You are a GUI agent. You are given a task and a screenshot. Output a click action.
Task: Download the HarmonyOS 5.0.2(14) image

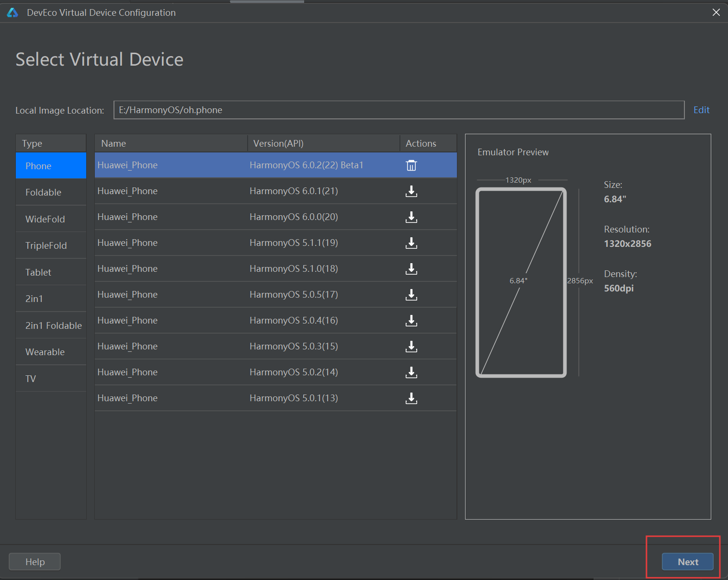[x=411, y=372]
